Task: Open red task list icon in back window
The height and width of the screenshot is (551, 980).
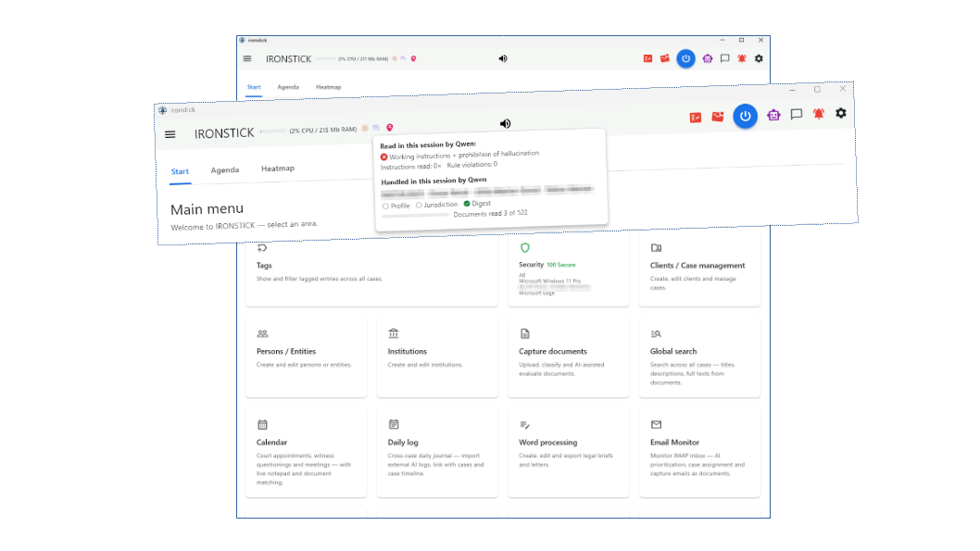Action: point(648,58)
